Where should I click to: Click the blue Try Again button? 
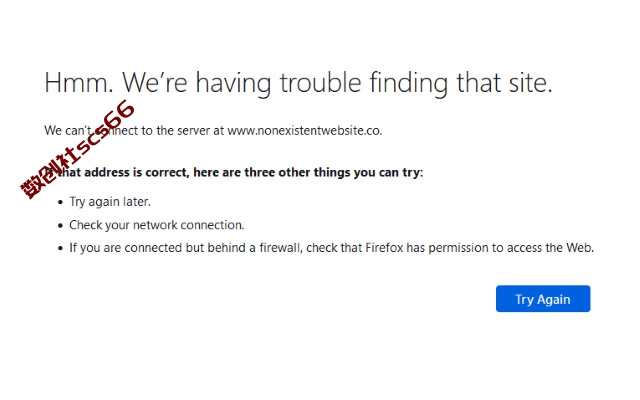(x=543, y=299)
